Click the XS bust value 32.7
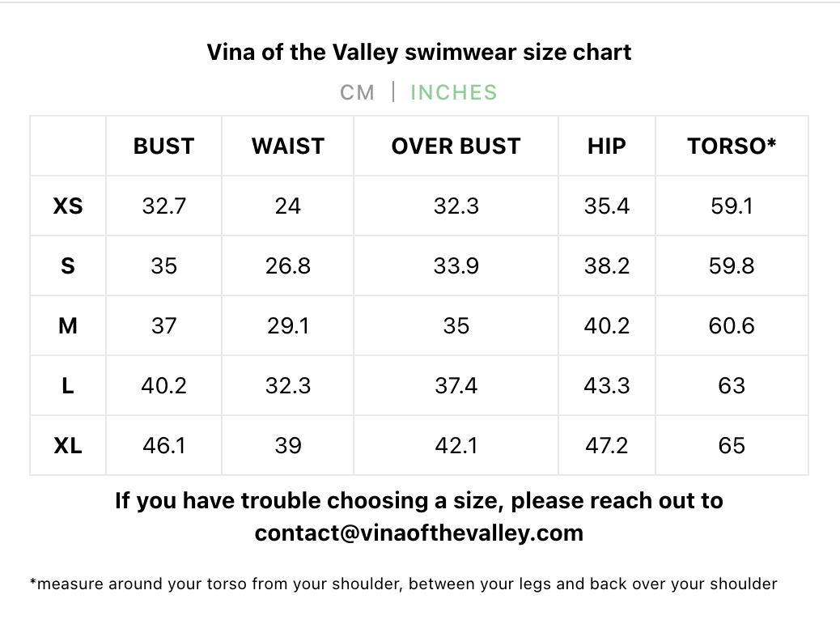The height and width of the screenshot is (620, 840). [164, 206]
